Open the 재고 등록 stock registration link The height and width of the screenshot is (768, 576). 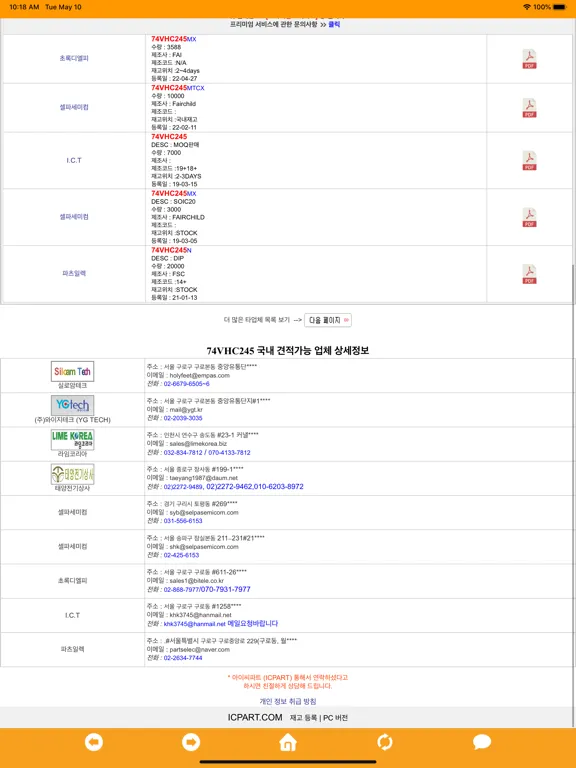coord(303,718)
